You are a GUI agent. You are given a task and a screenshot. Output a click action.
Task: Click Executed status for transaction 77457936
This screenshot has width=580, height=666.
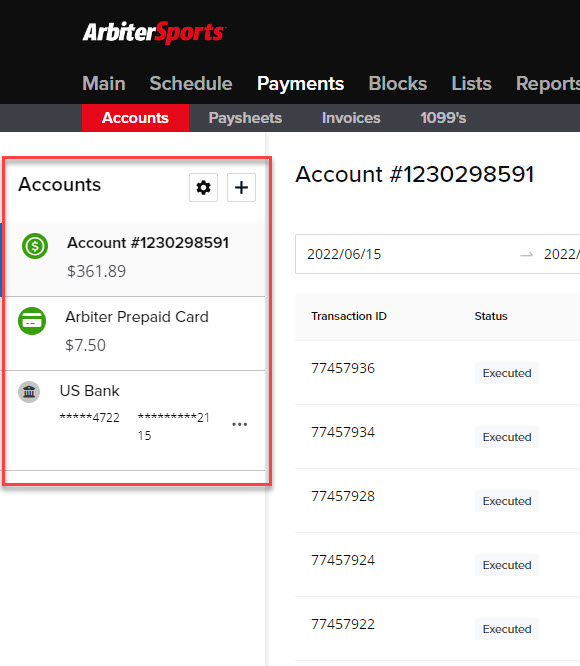[507, 373]
